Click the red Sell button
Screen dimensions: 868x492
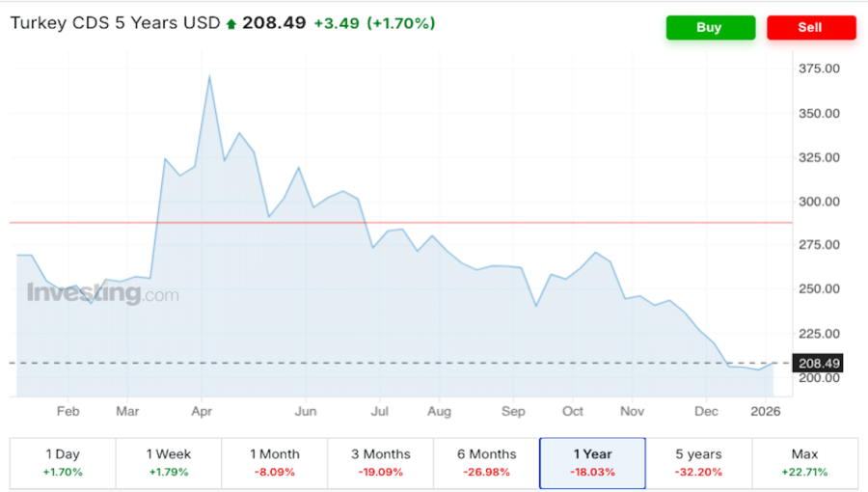810,28
